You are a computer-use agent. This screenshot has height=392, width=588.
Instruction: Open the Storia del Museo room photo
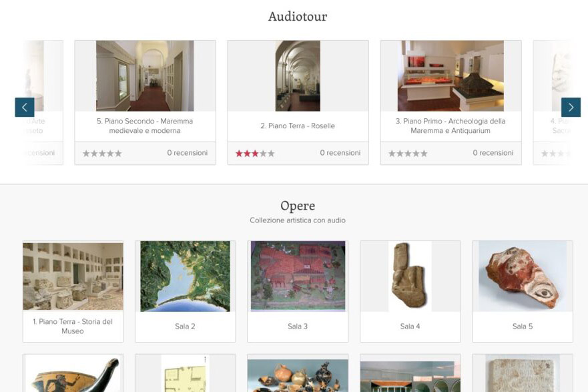tap(73, 276)
